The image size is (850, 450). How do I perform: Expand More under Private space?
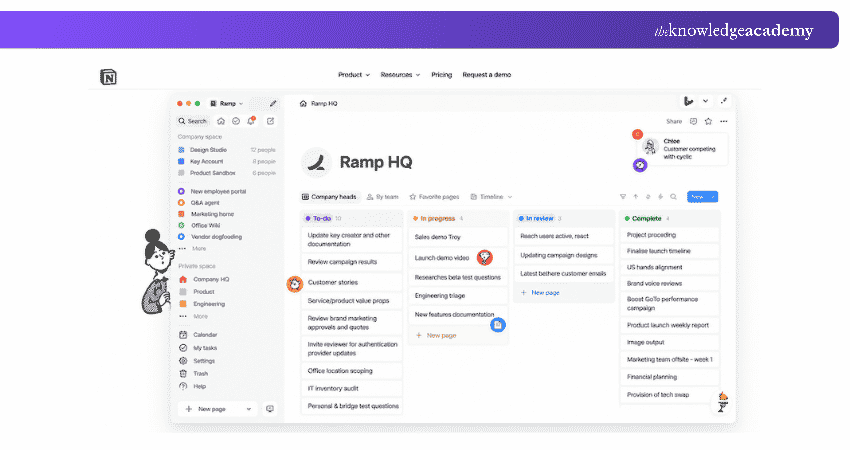point(200,316)
